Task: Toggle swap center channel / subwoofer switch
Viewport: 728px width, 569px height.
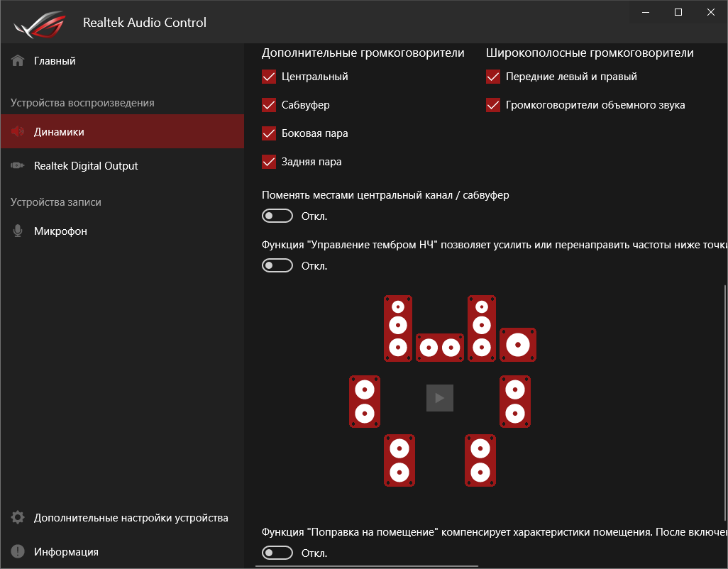Action: point(277,216)
